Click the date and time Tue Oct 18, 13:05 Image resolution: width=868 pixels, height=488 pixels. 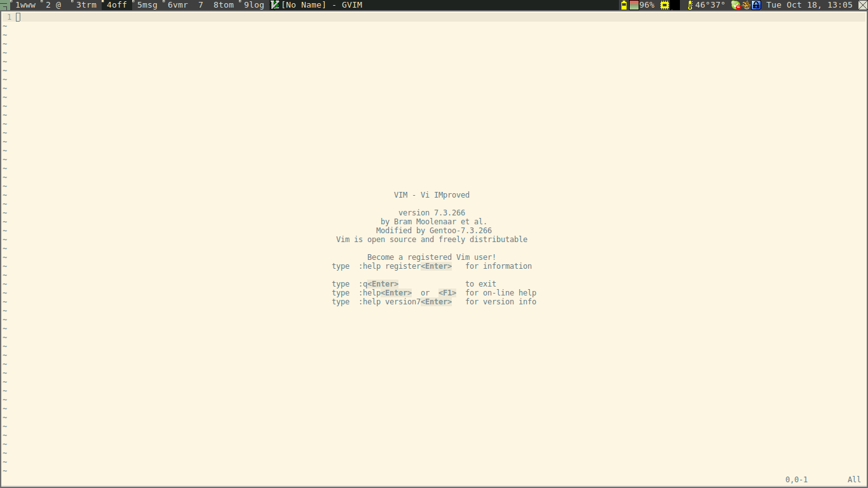click(x=809, y=5)
